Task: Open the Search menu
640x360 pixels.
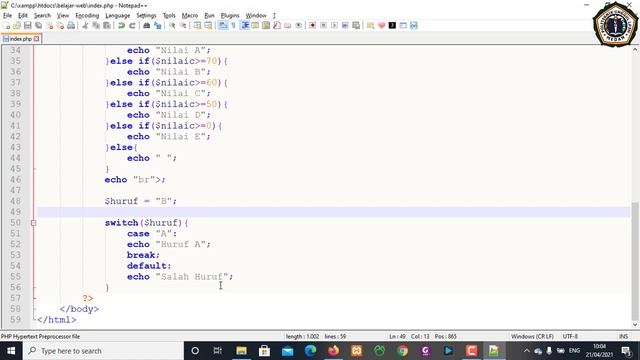Action: click(42, 16)
